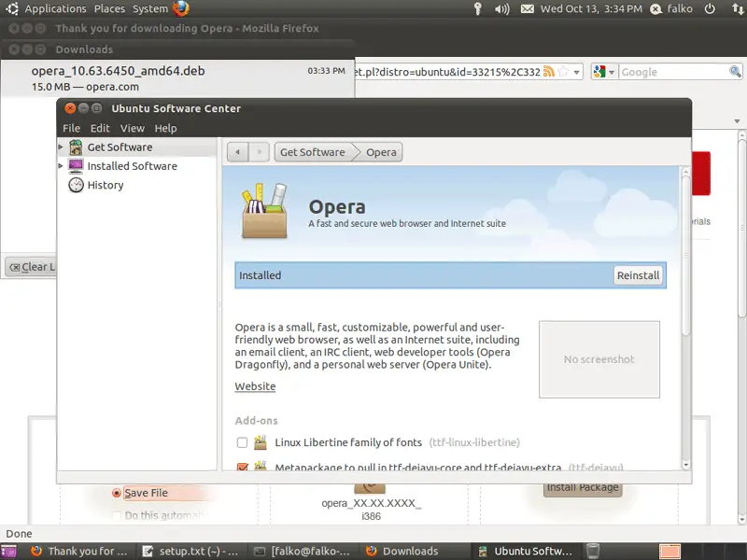
Task: Click the Opera package box icon
Action: (x=264, y=211)
